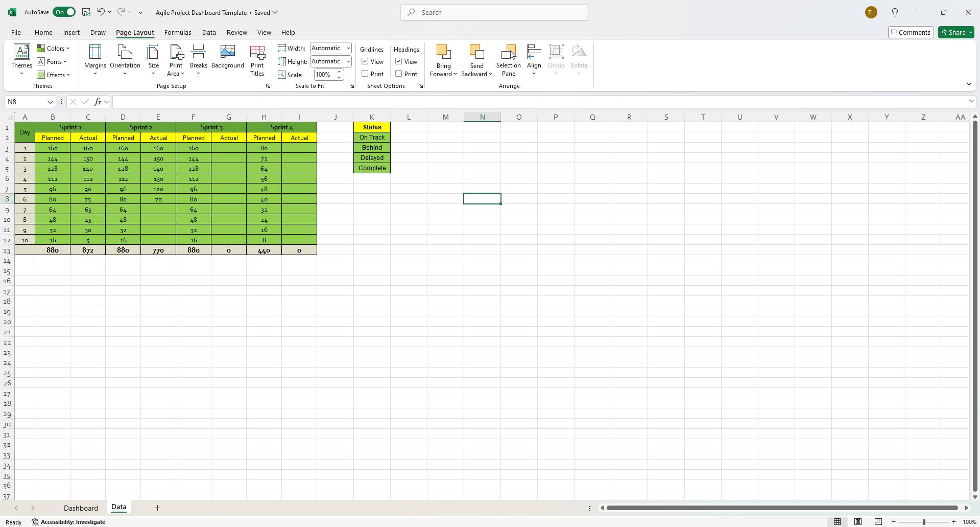Click the Background button
The height and width of the screenshot is (527, 980).
(x=227, y=57)
